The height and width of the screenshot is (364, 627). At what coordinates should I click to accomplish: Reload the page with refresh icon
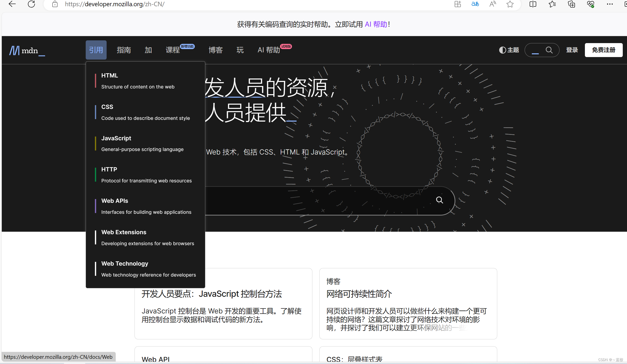coord(31,4)
